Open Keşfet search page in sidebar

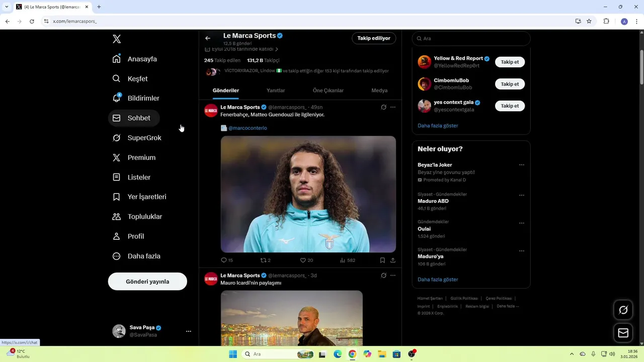(x=130, y=78)
